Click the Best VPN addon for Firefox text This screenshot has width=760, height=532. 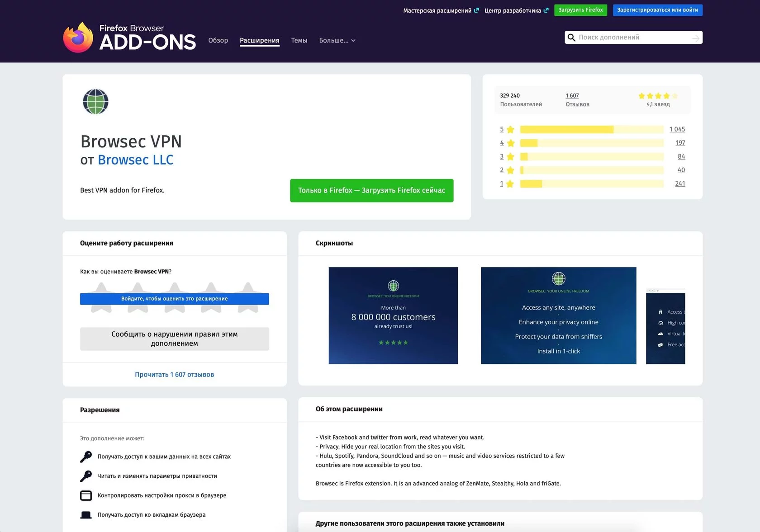coord(122,190)
